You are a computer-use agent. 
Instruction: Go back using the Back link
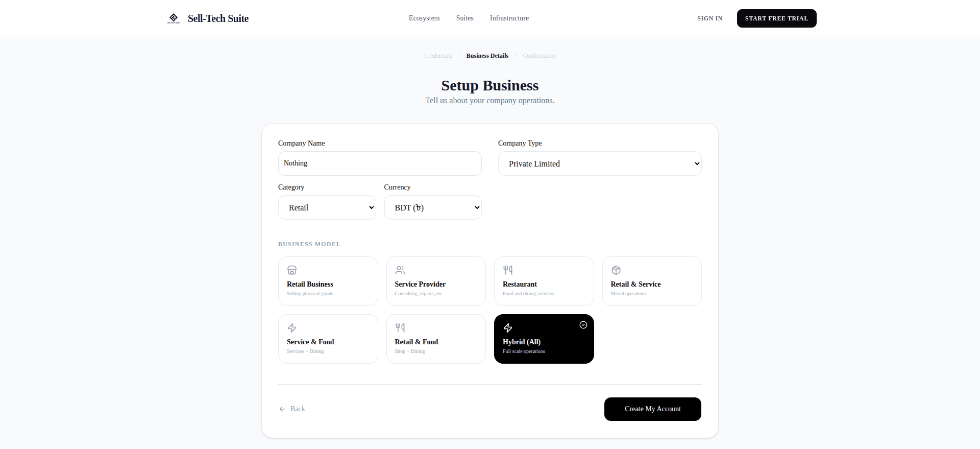click(292, 409)
